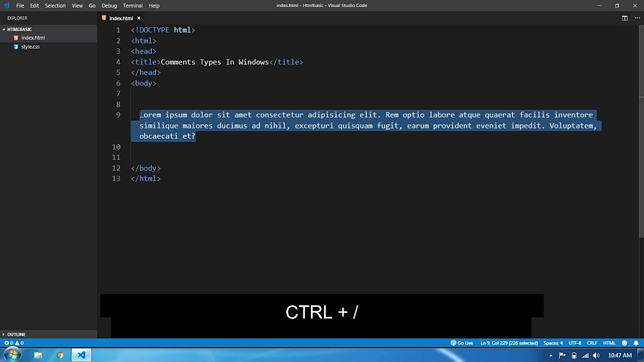Open the editor More Actions menu

(x=637, y=18)
